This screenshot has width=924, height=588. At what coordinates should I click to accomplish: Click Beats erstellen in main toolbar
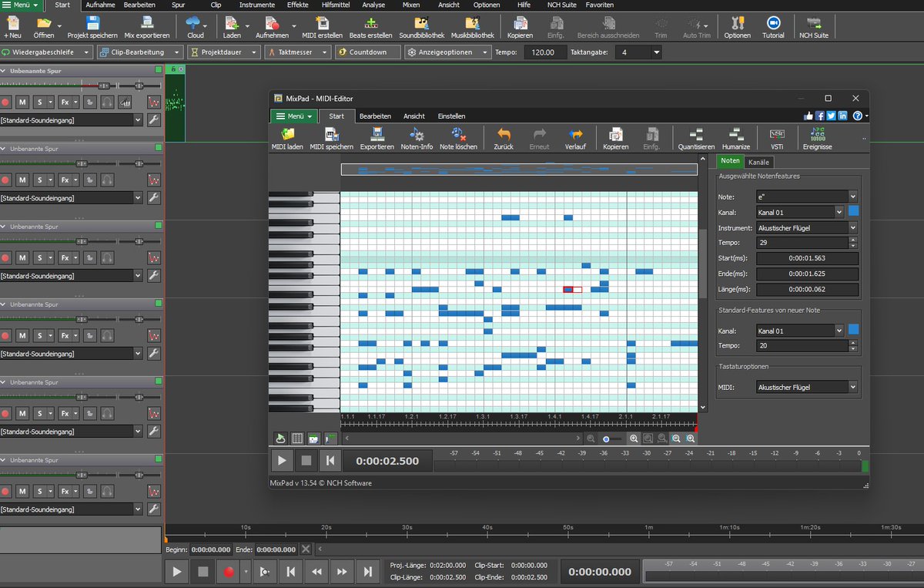point(370,28)
